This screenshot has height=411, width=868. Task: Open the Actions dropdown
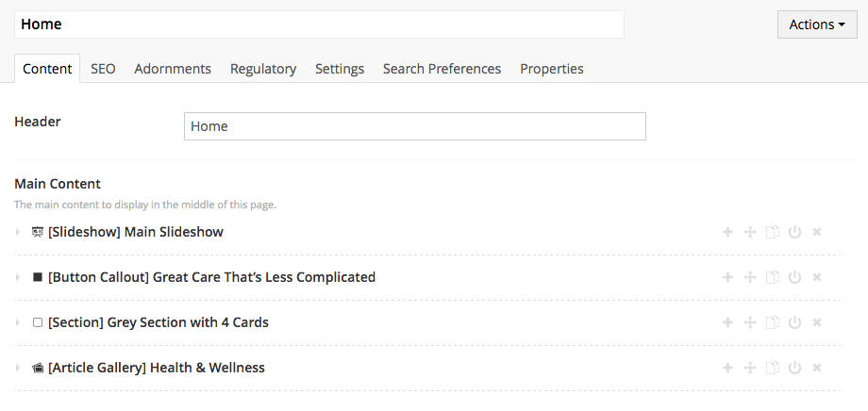pyautogui.click(x=816, y=25)
